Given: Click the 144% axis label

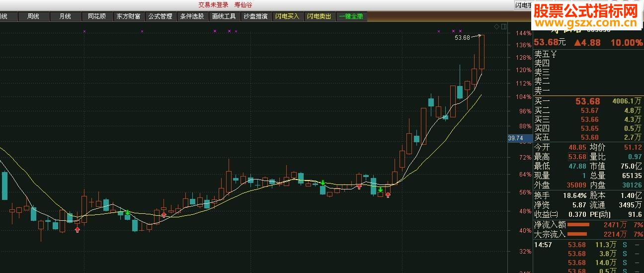Looking at the screenshot, I should (x=524, y=33).
